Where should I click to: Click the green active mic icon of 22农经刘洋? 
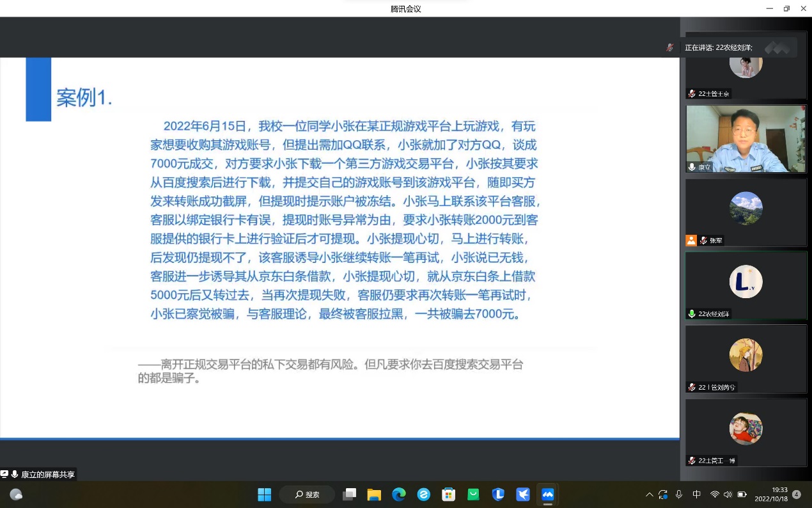click(x=692, y=314)
